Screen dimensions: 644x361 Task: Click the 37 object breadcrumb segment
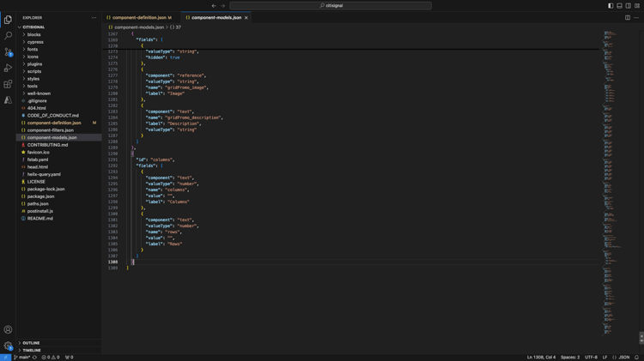click(x=175, y=27)
